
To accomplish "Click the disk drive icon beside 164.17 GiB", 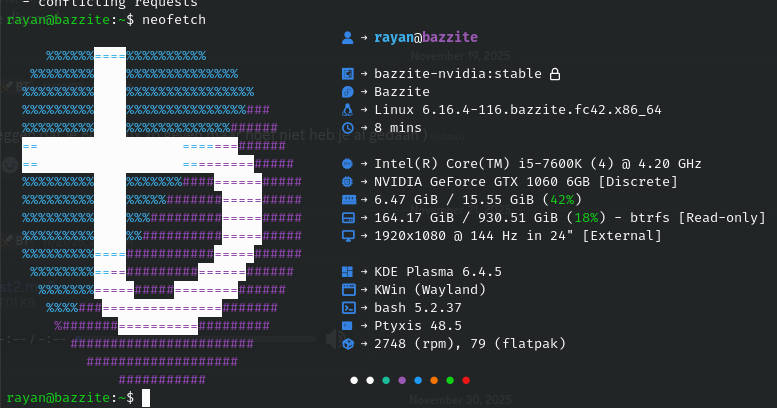I will click(x=348, y=218).
